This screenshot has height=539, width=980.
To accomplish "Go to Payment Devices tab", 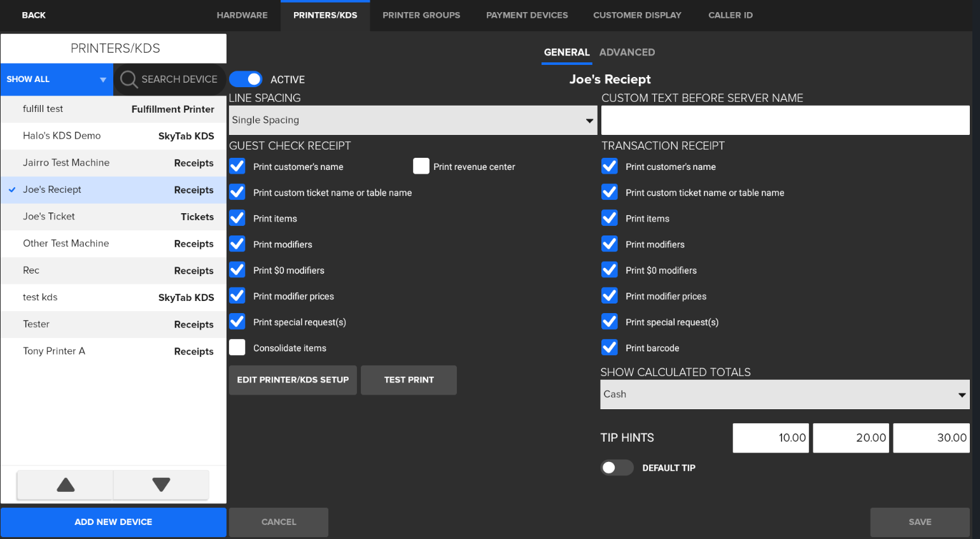I will pyautogui.click(x=527, y=15).
